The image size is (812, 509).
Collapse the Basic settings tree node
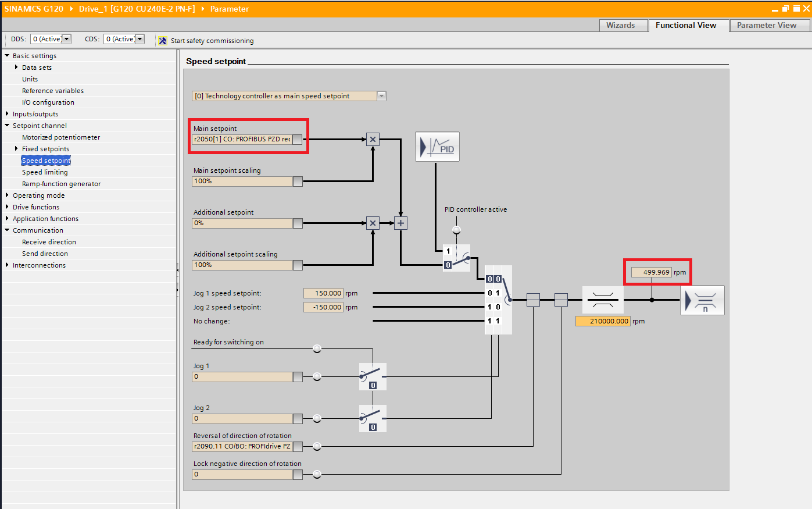click(7, 55)
